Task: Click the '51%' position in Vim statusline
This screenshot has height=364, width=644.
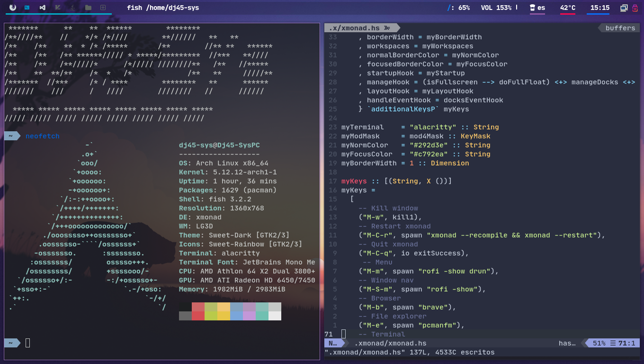Action: click(599, 343)
